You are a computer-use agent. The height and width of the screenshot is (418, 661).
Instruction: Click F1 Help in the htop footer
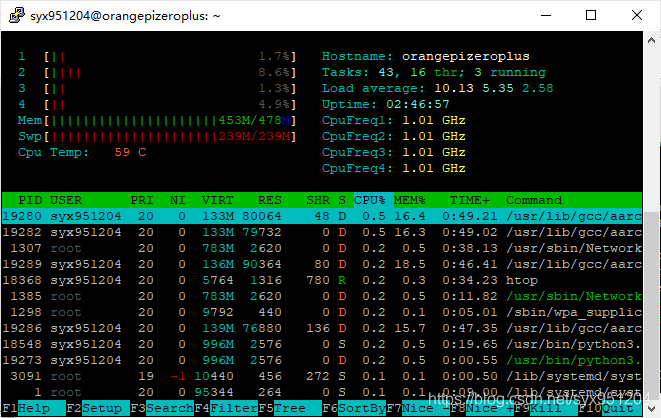tap(34, 408)
